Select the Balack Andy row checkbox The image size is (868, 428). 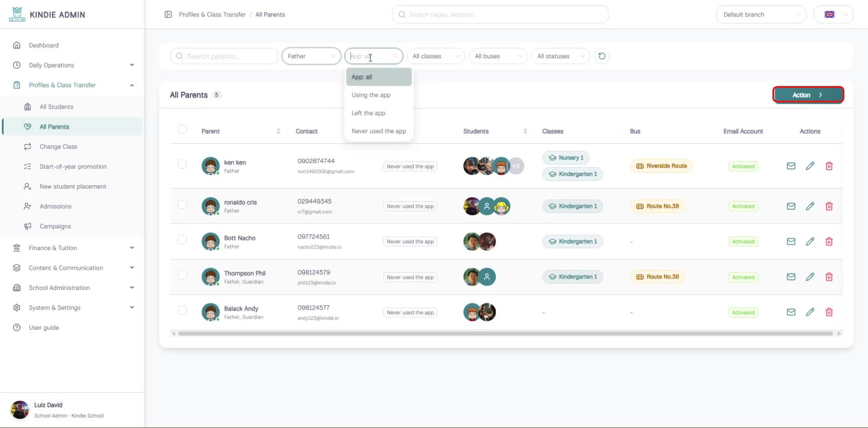pos(182,311)
